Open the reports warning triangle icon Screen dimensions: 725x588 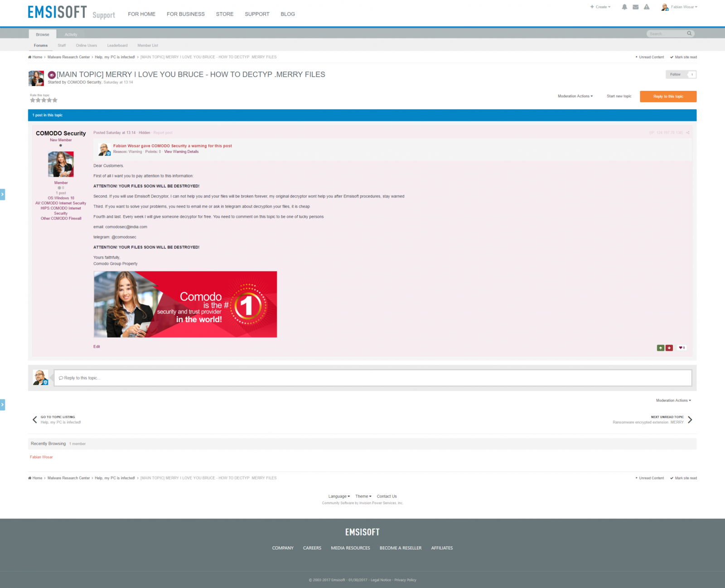click(x=647, y=7)
